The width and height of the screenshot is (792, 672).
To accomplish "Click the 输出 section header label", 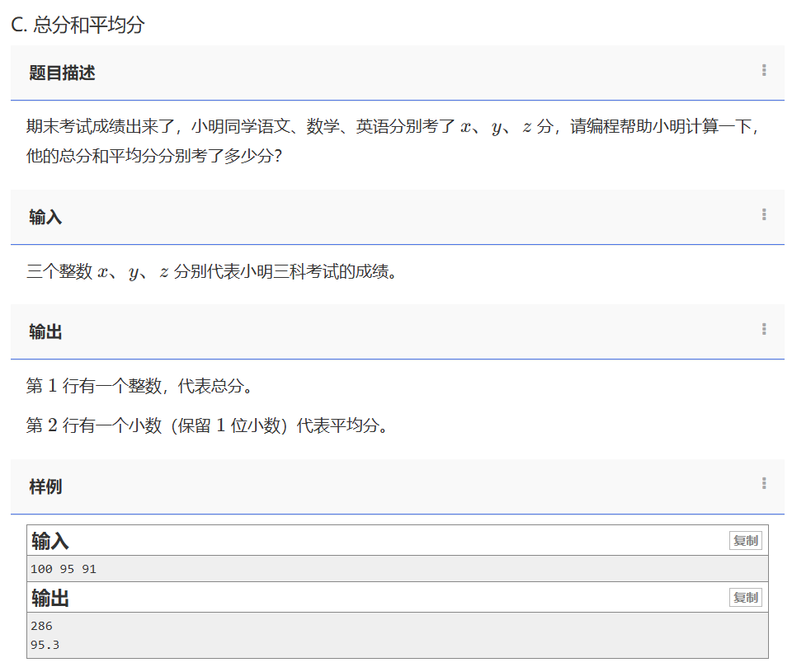I will tap(46, 332).
